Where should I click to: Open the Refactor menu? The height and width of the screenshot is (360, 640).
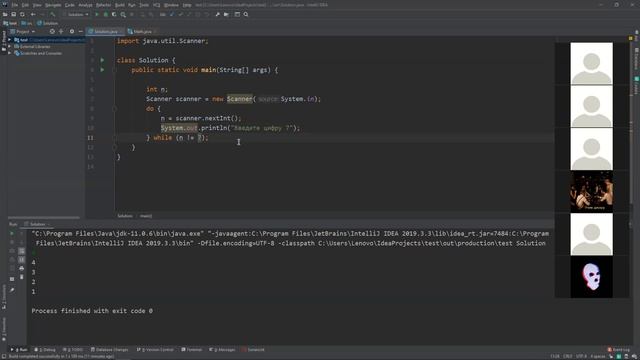point(103,5)
